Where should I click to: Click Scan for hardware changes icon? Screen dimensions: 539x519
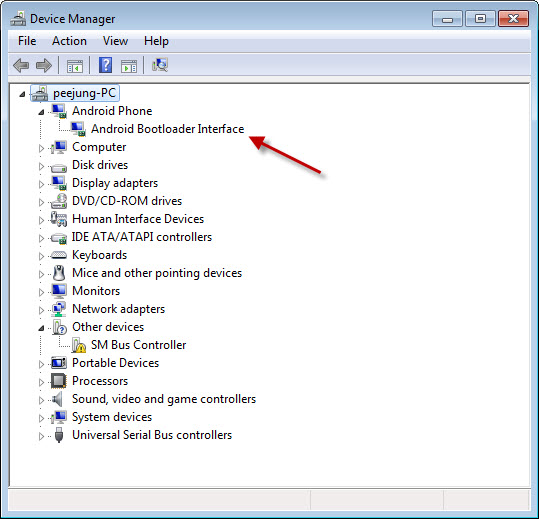pos(160,65)
